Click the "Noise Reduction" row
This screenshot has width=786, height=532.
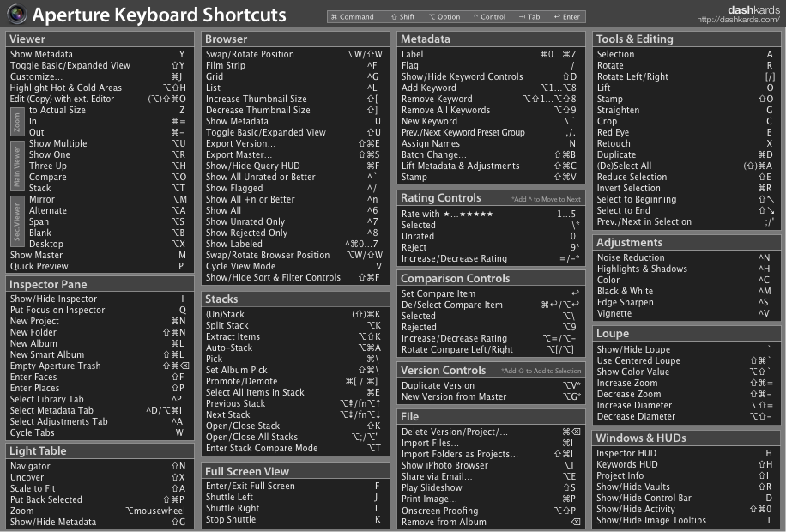pos(684,257)
